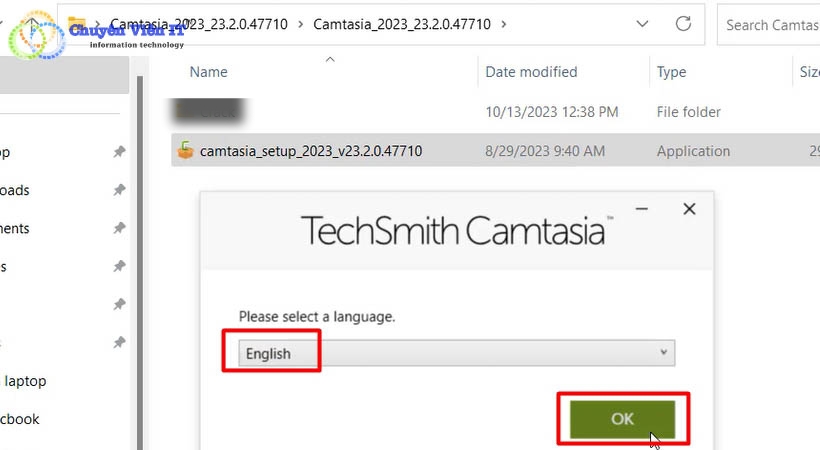Expand chevron between the two Camtasia breadcrumbs

point(300,24)
